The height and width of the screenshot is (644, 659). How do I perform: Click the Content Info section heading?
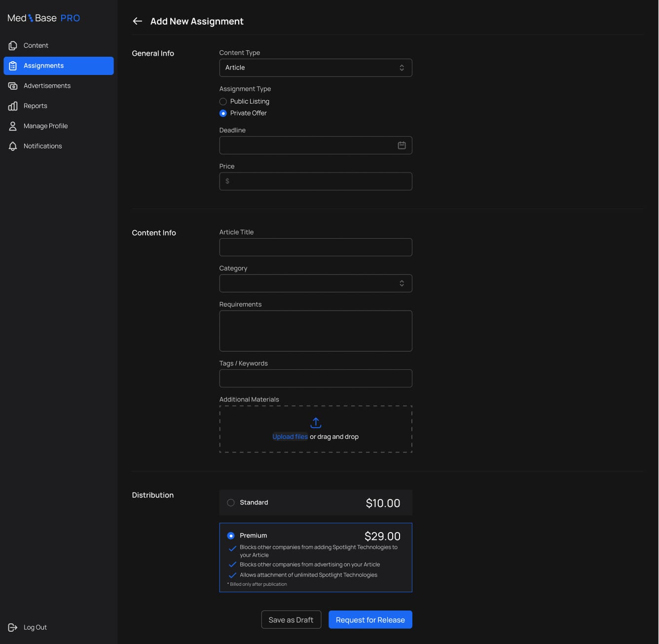(154, 233)
